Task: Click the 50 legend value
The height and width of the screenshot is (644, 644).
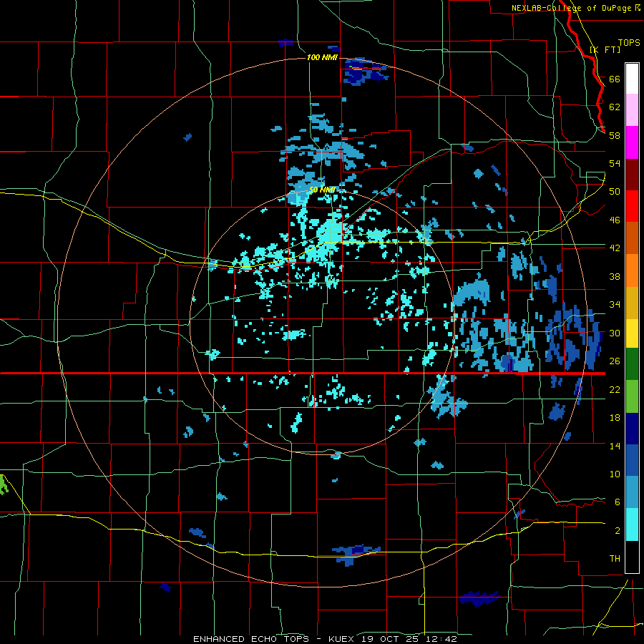Action: click(615, 192)
